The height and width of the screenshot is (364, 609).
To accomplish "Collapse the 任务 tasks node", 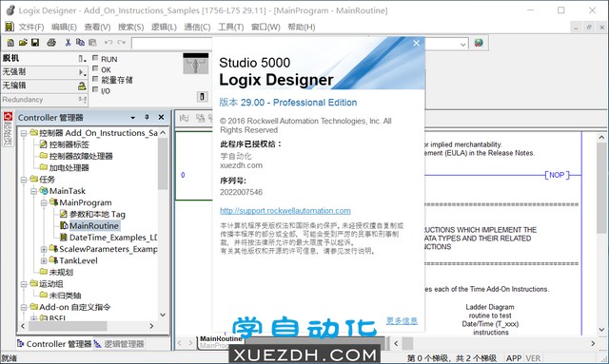I will 24,180.
